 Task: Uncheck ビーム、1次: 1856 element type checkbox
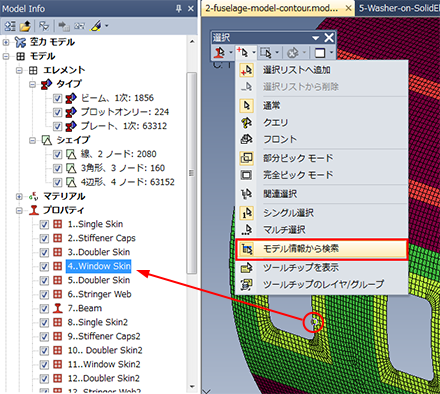point(57,98)
